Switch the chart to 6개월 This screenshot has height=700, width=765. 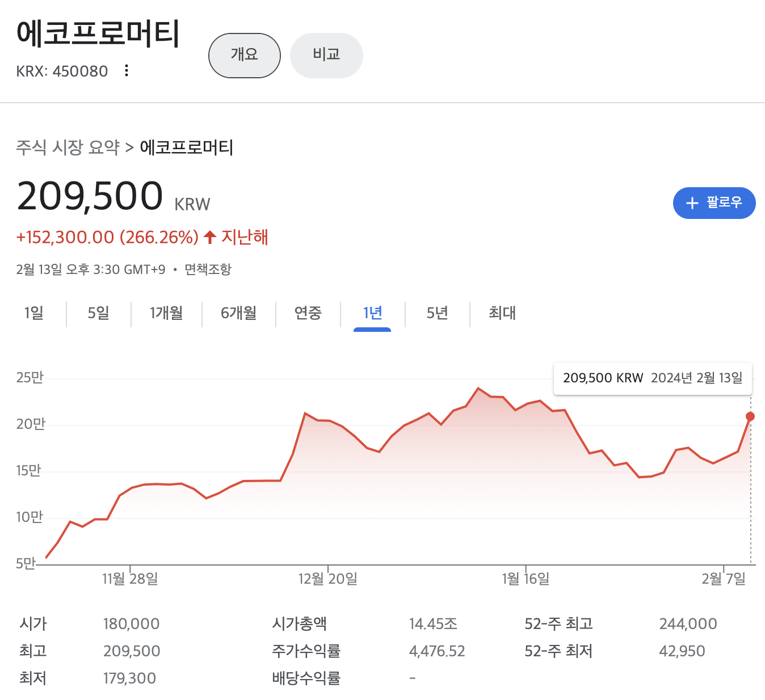coord(238,313)
